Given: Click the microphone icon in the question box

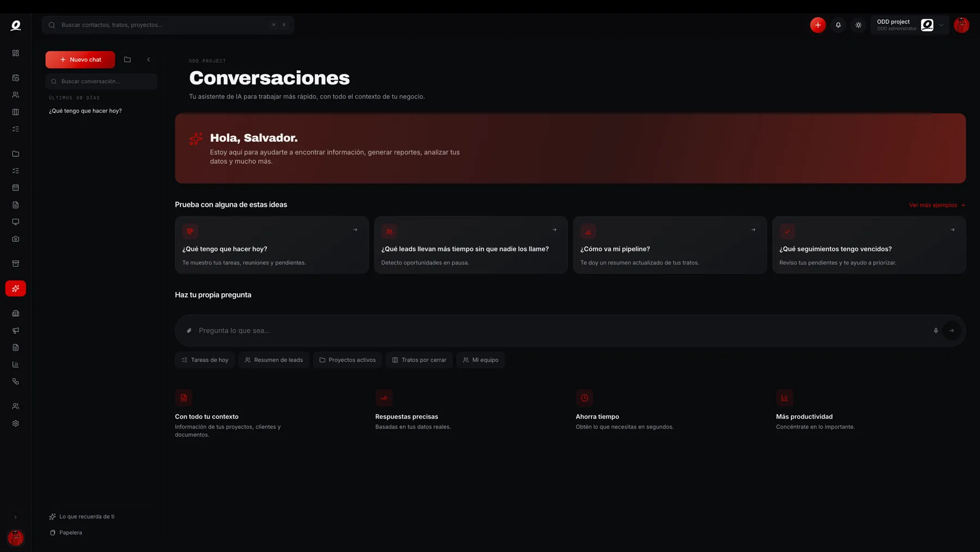Looking at the screenshot, I should tap(936, 331).
